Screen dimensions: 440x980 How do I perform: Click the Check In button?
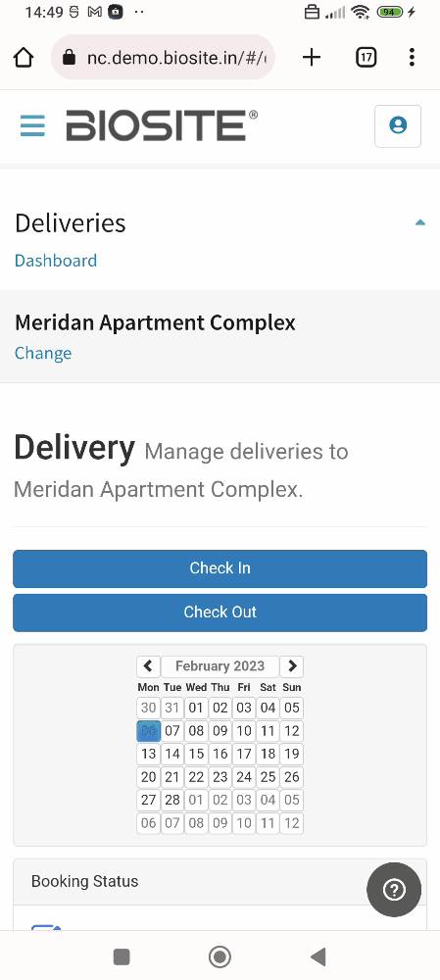coord(220,568)
